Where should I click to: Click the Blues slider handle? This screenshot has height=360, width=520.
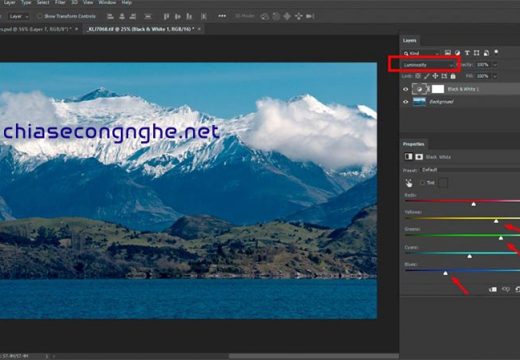tap(446, 273)
